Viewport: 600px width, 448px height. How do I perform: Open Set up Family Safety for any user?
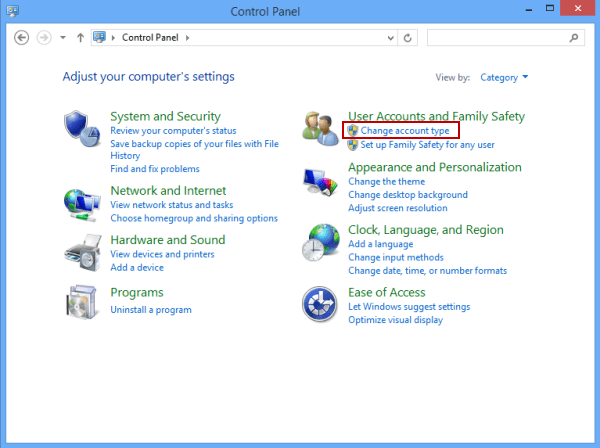(427, 145)
